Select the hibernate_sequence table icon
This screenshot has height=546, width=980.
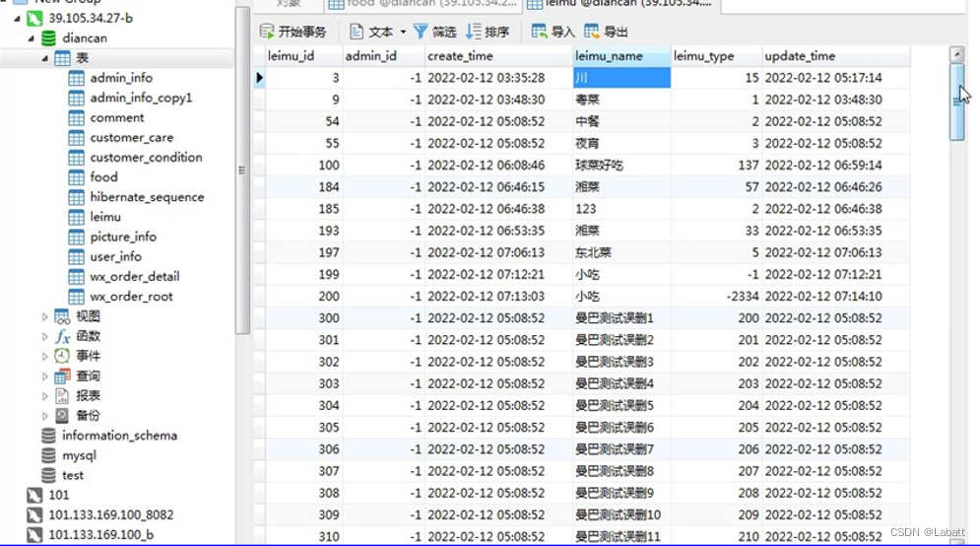tap(76, 198)
